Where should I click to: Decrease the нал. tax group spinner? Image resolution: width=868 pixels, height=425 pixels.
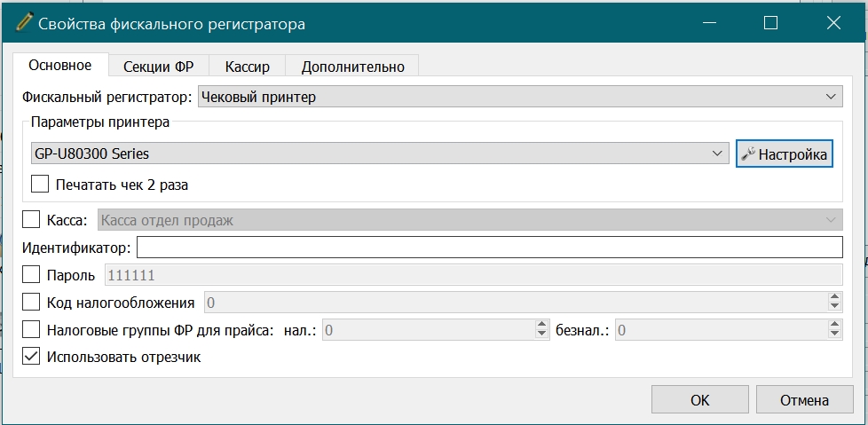[x=541, y=334]
